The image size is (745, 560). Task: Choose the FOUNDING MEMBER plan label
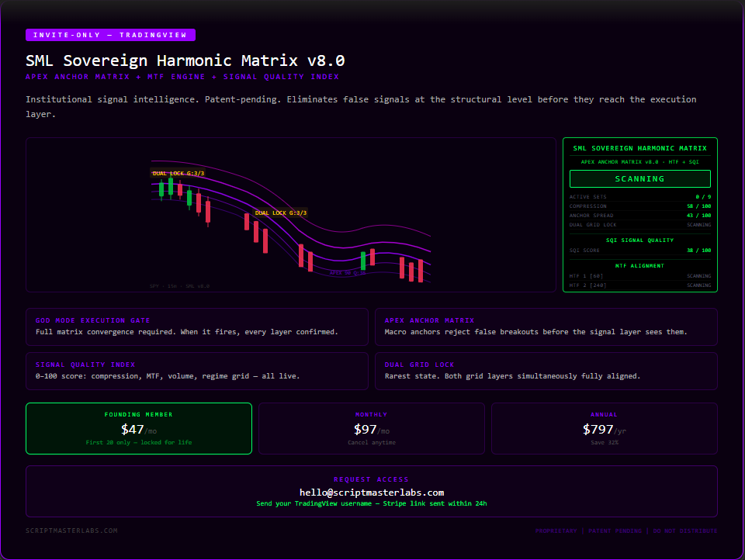[139, 415]
